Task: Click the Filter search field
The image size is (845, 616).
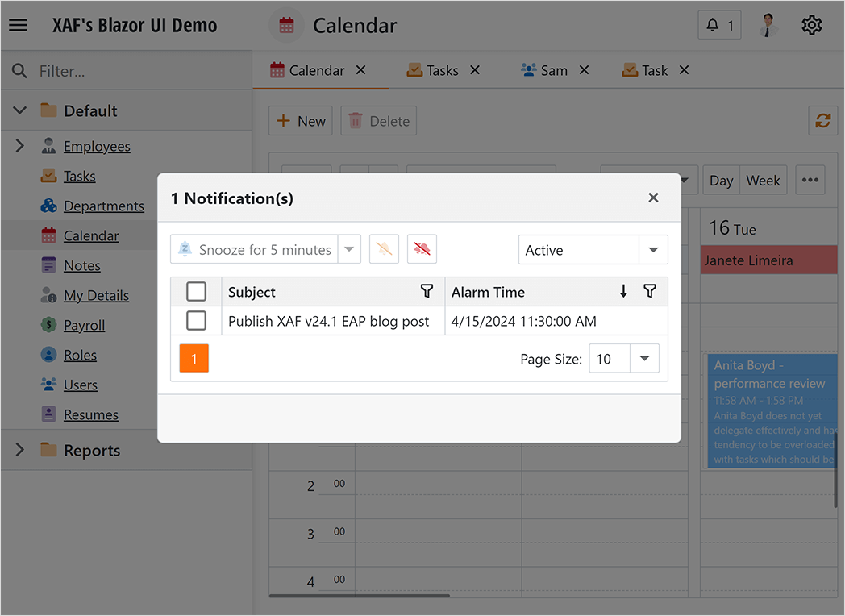Action: tap(121, 69)
